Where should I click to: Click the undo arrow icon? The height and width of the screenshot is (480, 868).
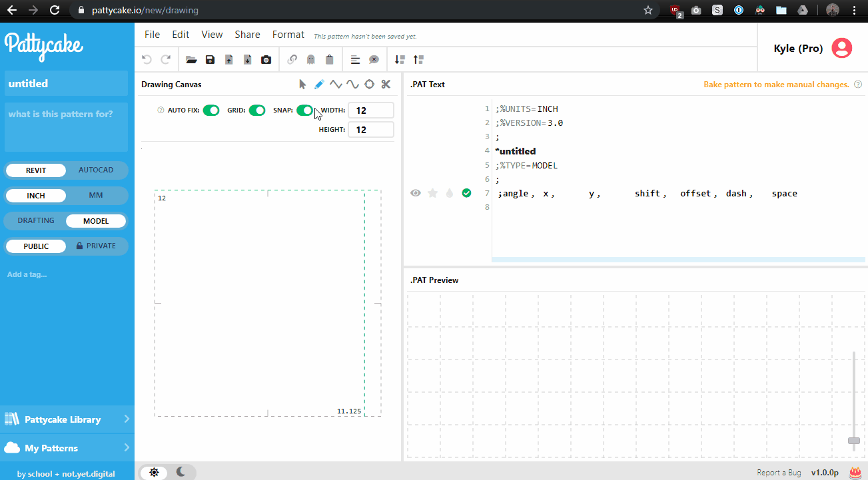[146, 59]
